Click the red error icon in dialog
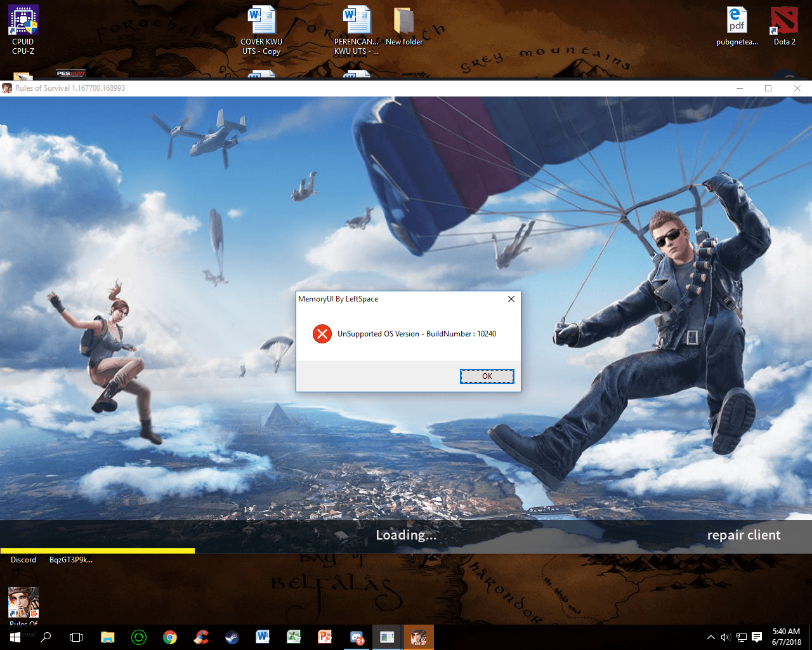Screen dimensions: 812x650 [322, 333]
